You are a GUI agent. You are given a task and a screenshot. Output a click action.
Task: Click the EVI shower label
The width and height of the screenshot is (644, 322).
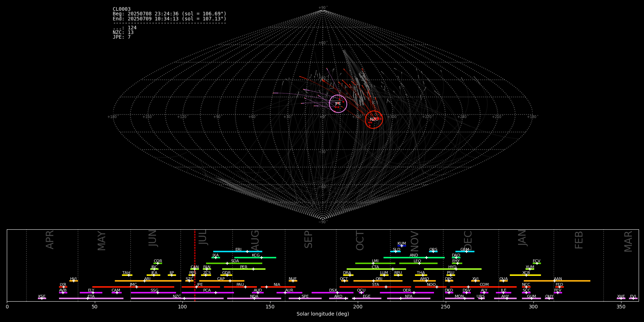point(633,297)
